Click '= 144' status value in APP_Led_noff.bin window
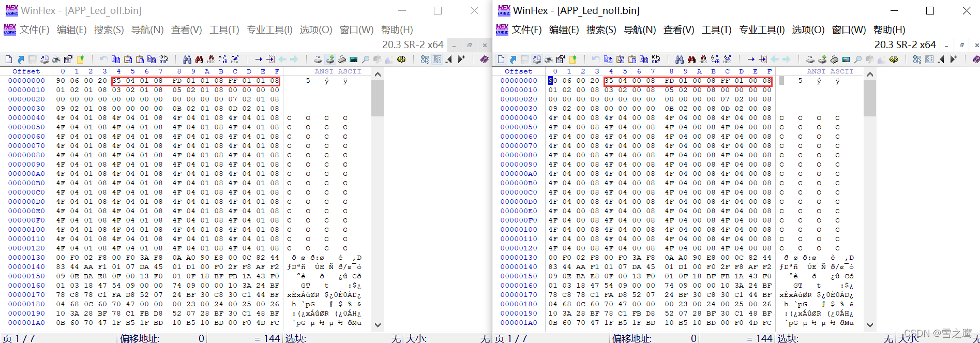Image resolution: width=980 pixels, height=343 pixels. pos(759,338)
